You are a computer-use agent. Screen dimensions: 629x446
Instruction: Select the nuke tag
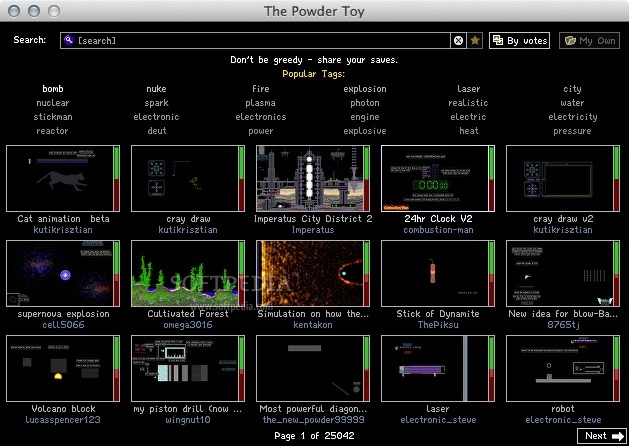coord(156,89)
